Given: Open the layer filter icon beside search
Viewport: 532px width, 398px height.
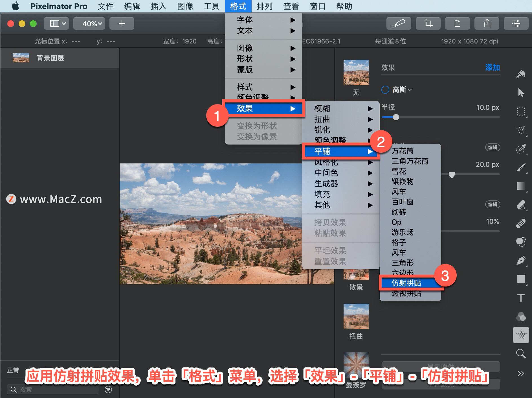Looking at the screenshot, I should click(108, 390).
